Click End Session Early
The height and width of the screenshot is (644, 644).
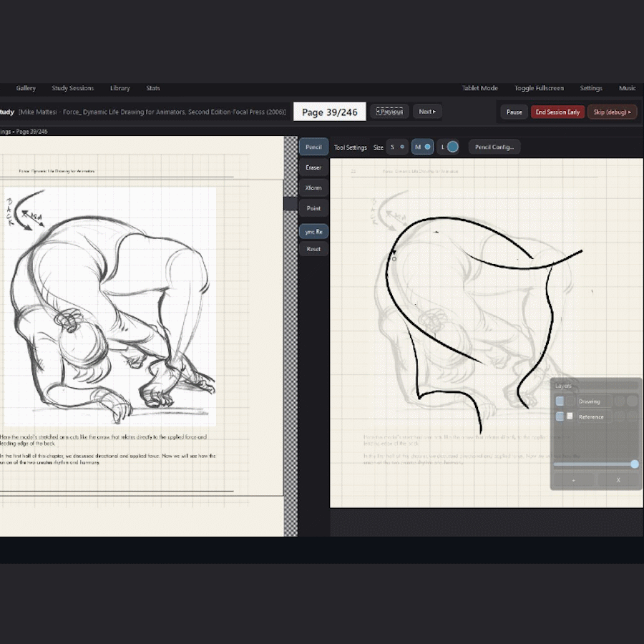[557, 112]
